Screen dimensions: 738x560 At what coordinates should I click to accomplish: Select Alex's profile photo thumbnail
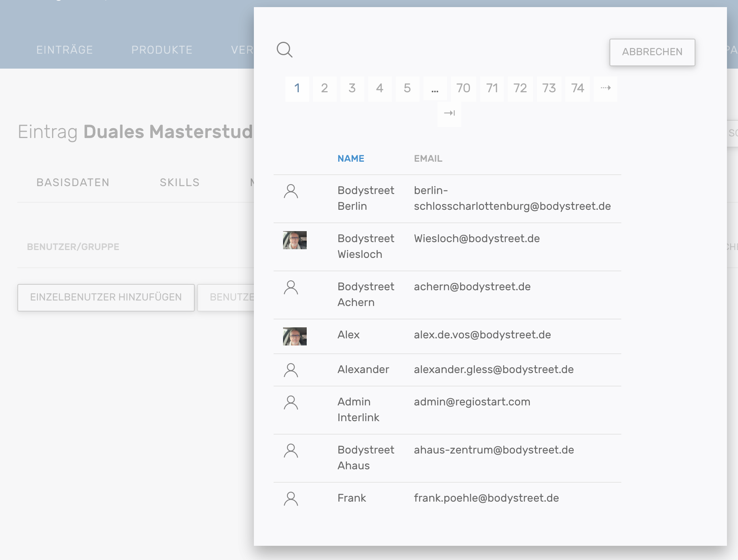pyautogui.click(x=295, y=336)
